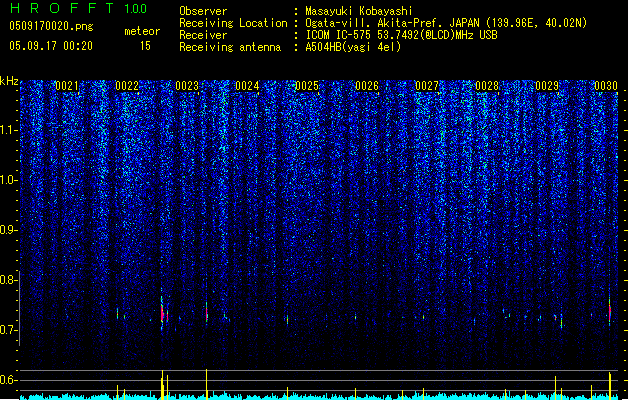Click the 0.7 kHz axis tick
Image resolution: width=629 pixels, height=400 pixels.
click(x=9, y=330)
